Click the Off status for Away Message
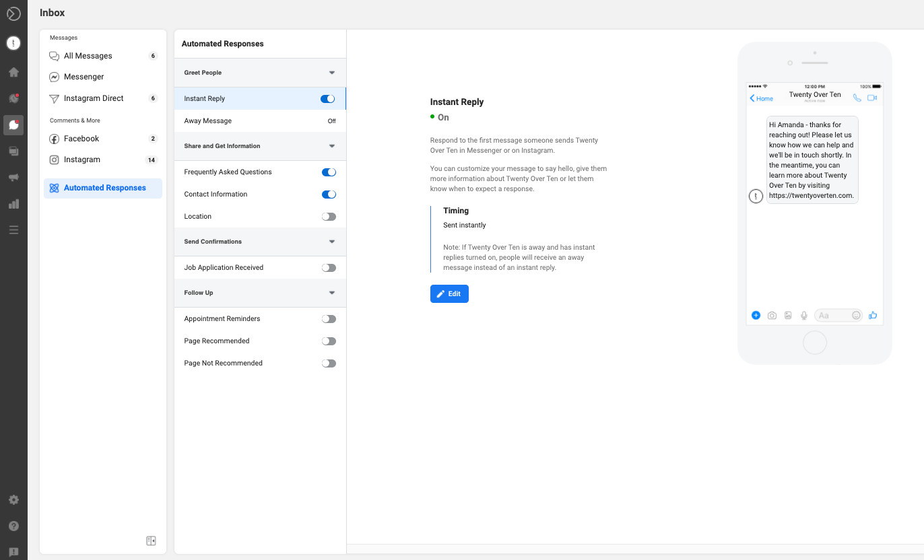 tap(332, 121)
